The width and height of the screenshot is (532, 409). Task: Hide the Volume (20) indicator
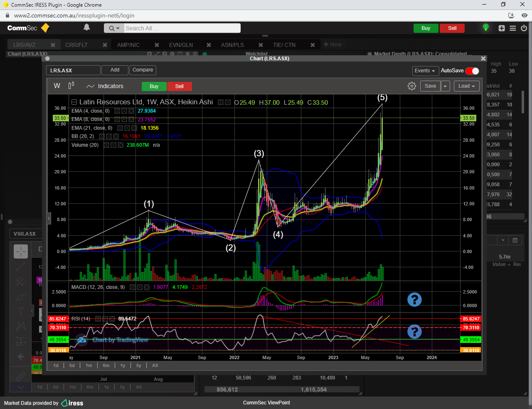[x=106, y=145]
